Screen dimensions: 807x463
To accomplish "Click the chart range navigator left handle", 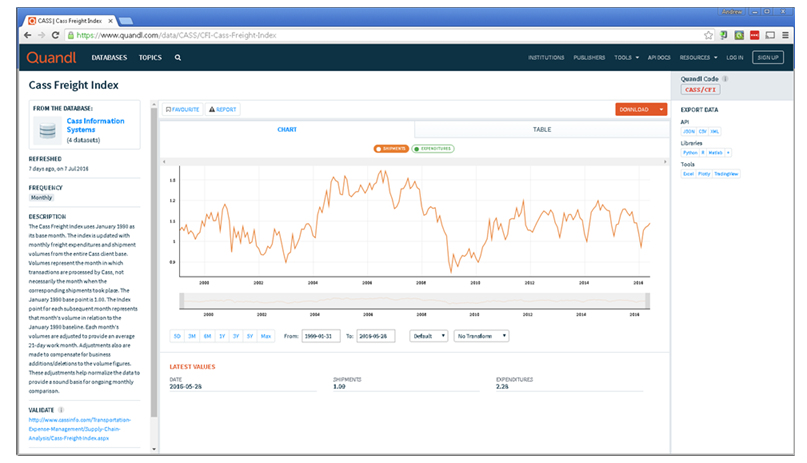I will pos(182,301).
